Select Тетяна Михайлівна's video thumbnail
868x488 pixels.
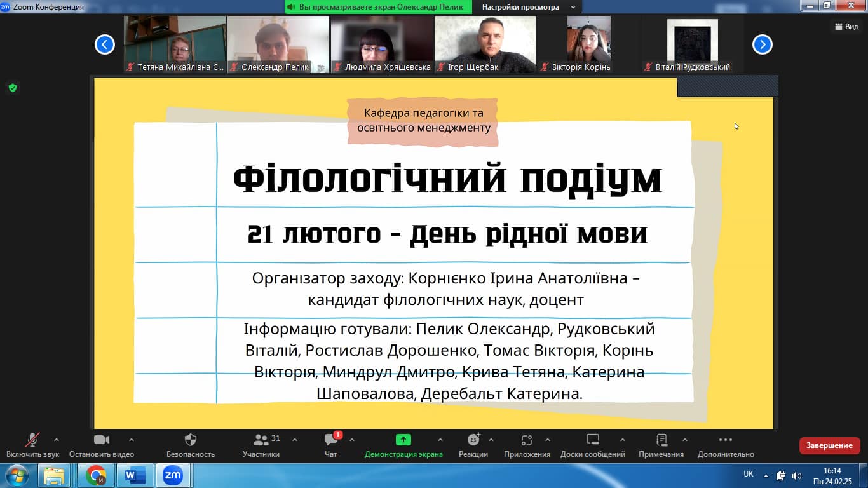coord(175,44)
